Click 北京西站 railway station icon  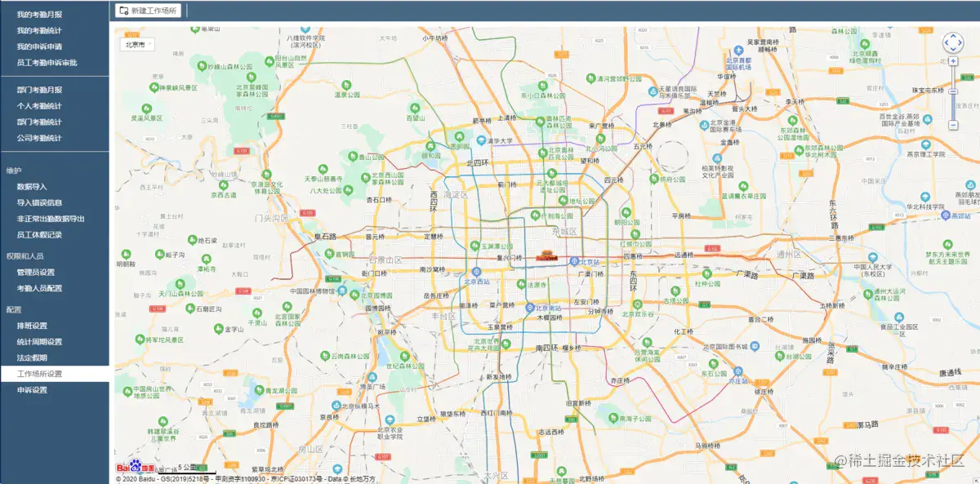pyautogui.click(x=476, y=271)
